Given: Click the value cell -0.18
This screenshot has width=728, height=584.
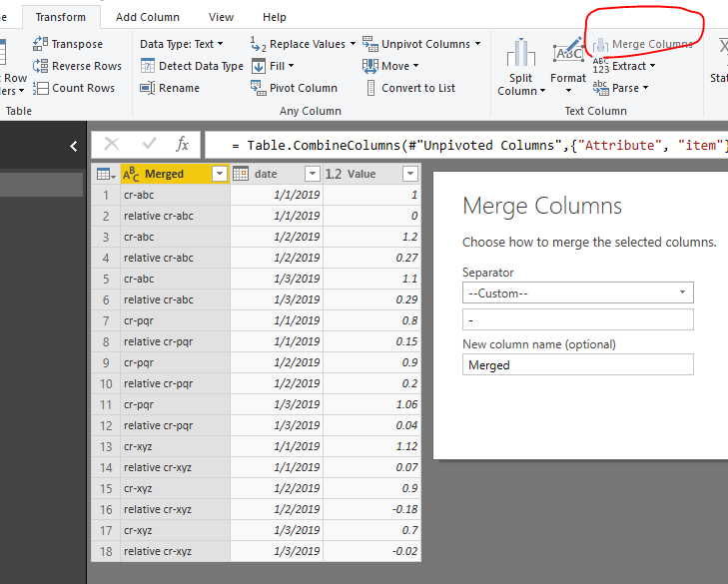Looking at the screenshot, I should [x=371, y=509].
